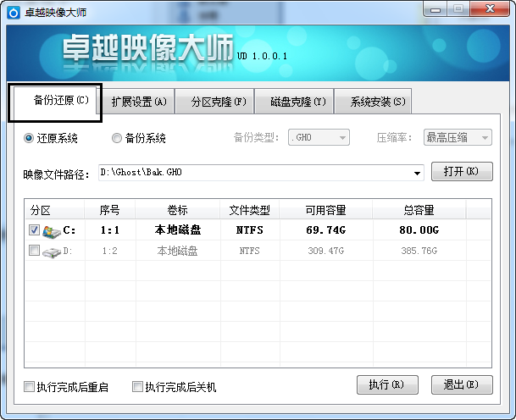The height and width of the screenshot is (420, 516).
Task: Enable 执行完成后关机 checkbox
Action: click(137, 387)
